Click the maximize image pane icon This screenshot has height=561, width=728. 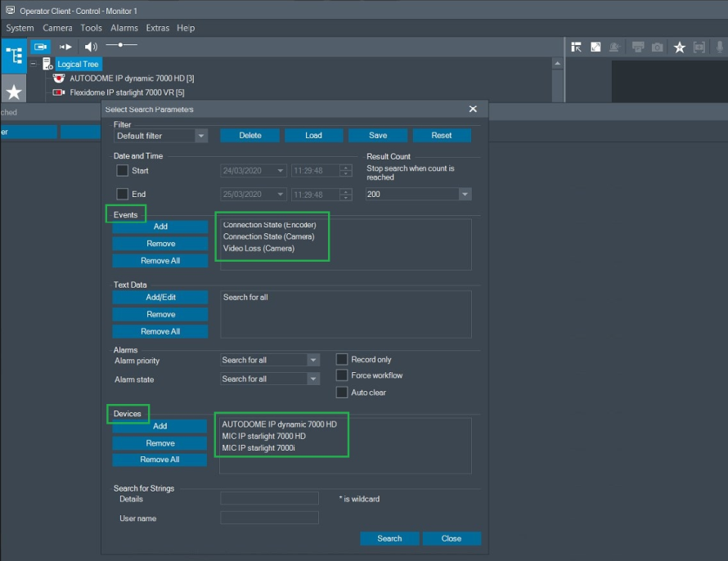pyautogui.click(x=596, y=47)
